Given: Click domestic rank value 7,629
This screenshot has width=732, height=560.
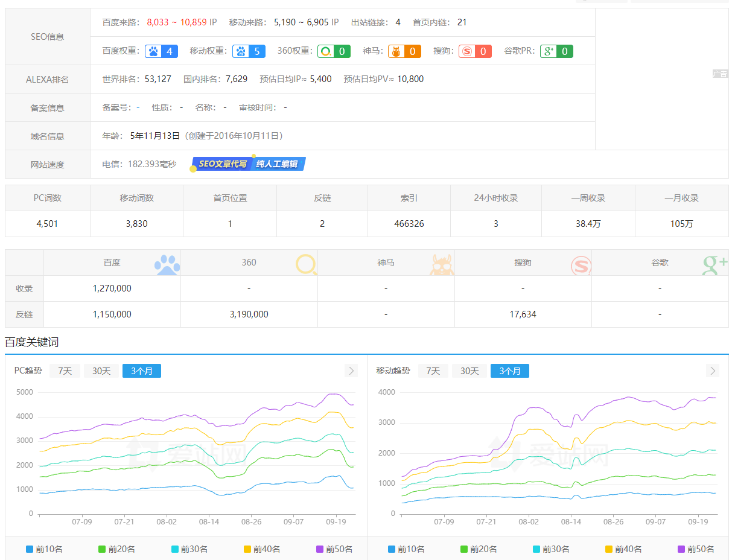Looking at the screenshot, I should [x=237, y=79].
